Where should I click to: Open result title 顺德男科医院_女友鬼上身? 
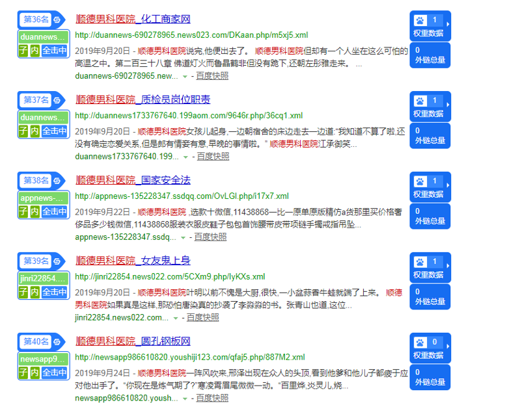(x=133, y=260)
